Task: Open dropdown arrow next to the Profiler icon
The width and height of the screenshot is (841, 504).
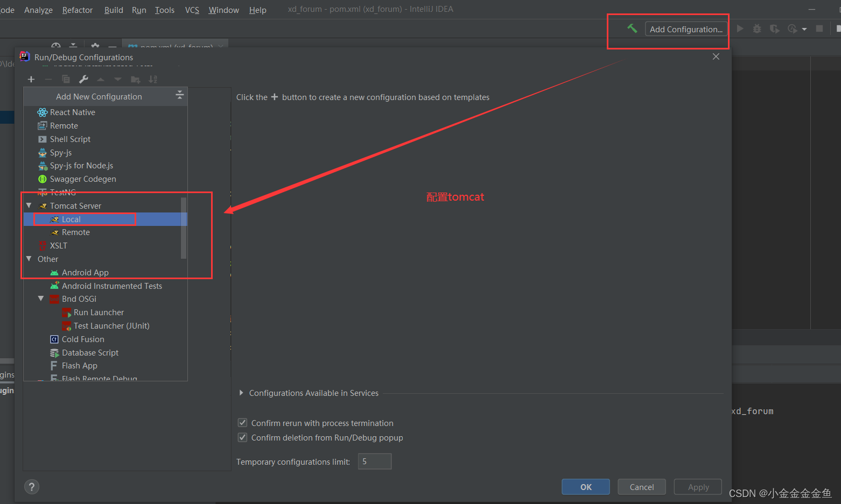Action: (x=804, y=29)
